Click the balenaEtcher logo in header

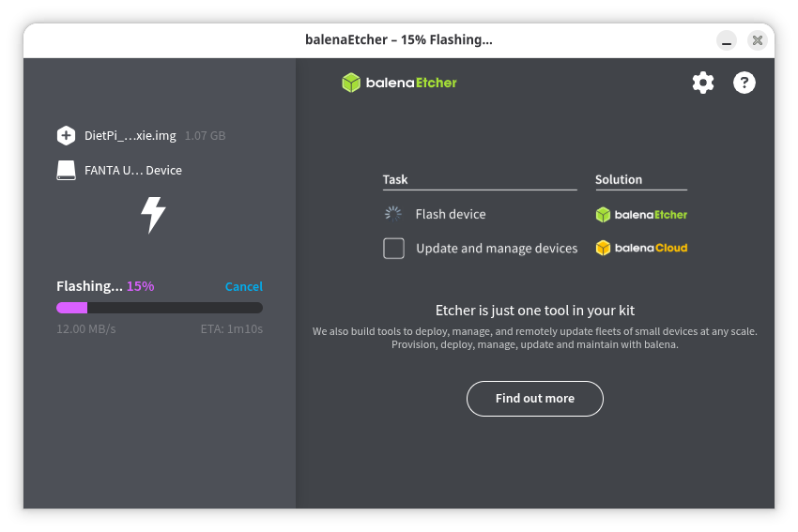click(399, 83)
